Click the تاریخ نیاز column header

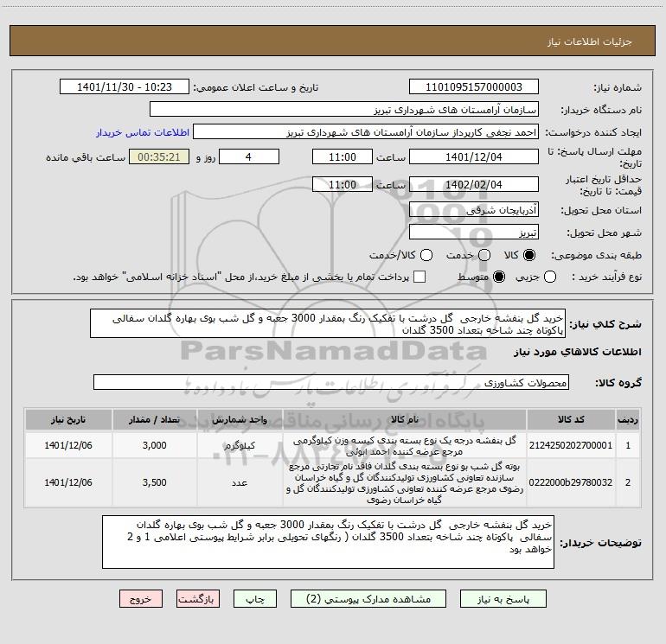tap(68, 419)
